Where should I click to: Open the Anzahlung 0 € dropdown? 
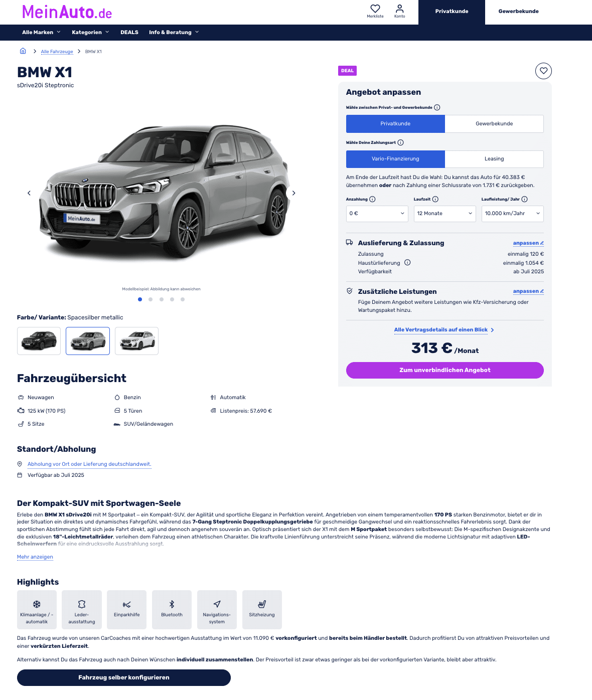(377, 214)
